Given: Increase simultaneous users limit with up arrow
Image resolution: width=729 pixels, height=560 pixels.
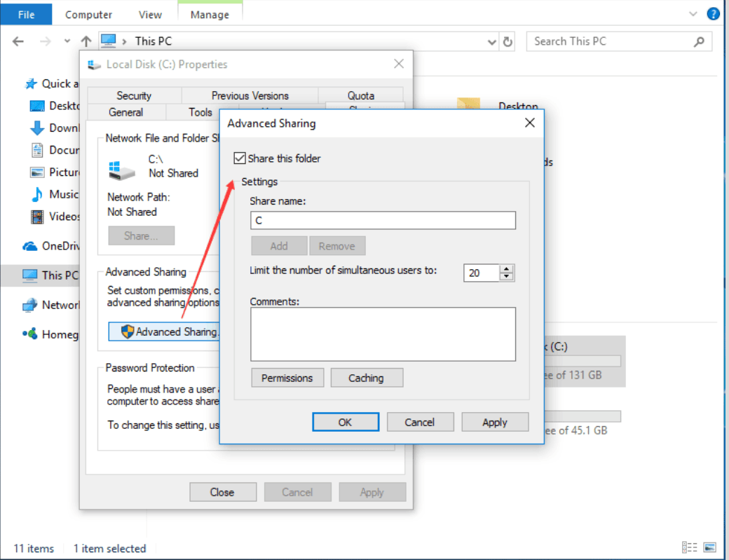Looking at the screenshot, I should 506,269.
